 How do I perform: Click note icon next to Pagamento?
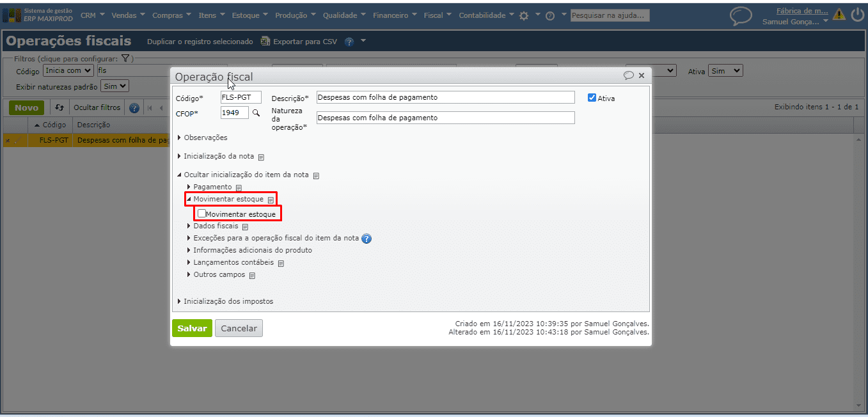(x=239, y=187)
